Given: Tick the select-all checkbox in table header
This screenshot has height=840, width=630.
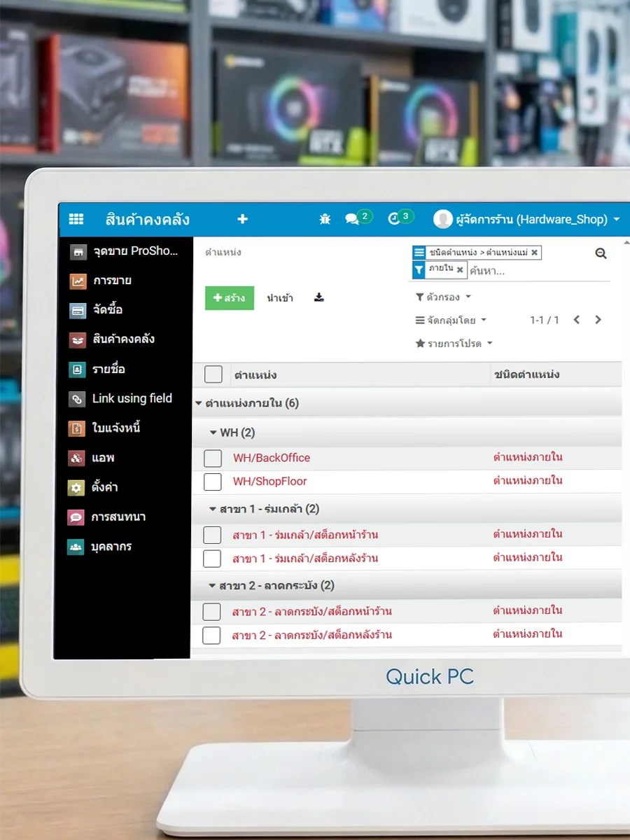Looking at the screenshot, I should 213,374.
